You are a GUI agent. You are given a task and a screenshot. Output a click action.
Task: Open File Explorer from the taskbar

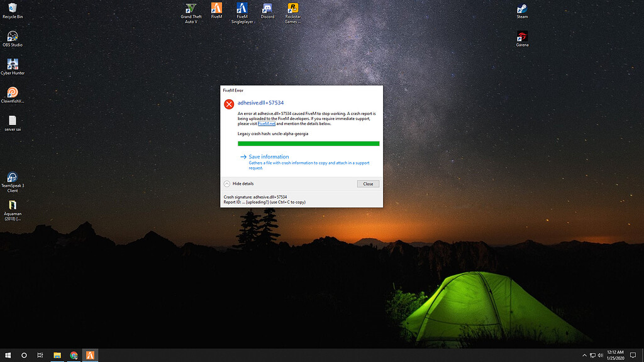coord(57,355)
